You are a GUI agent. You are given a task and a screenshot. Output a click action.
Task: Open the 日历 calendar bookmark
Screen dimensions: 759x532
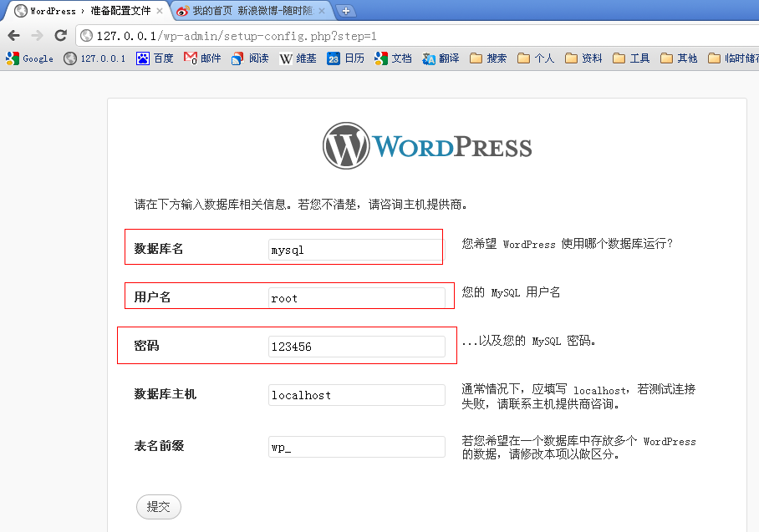tap(345, 58)
